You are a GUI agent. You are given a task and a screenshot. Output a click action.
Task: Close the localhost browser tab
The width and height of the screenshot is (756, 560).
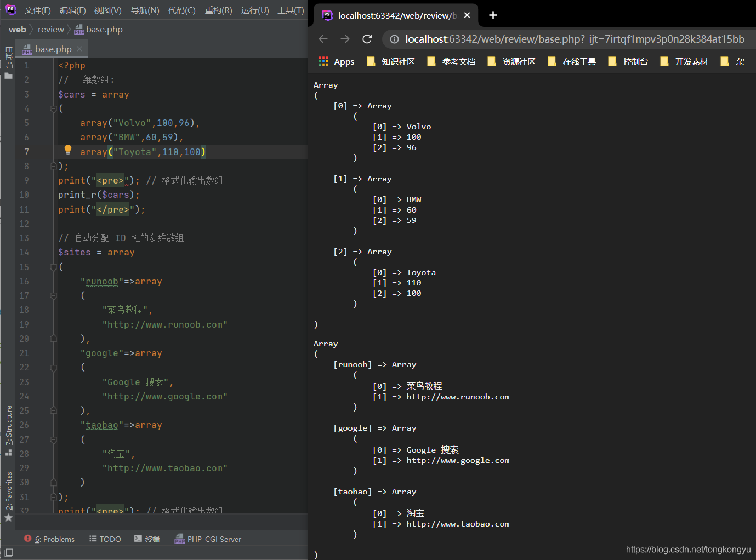467,15
